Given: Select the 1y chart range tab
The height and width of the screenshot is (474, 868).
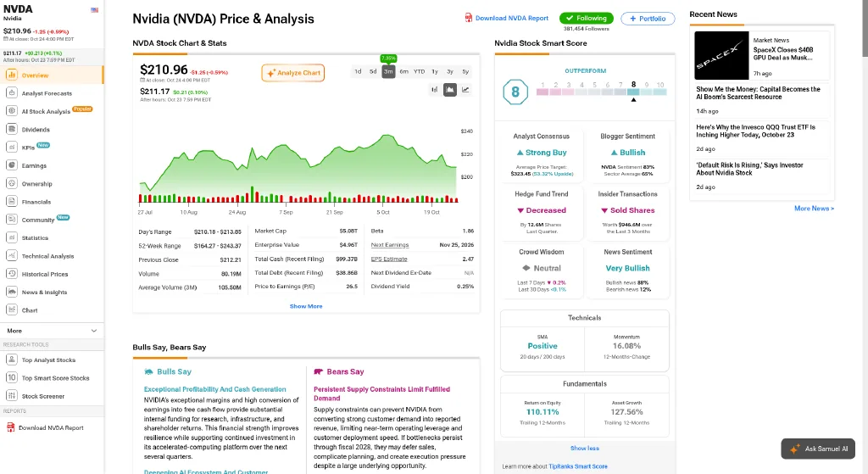Looking at the screenshot, I should click(435, 71).
